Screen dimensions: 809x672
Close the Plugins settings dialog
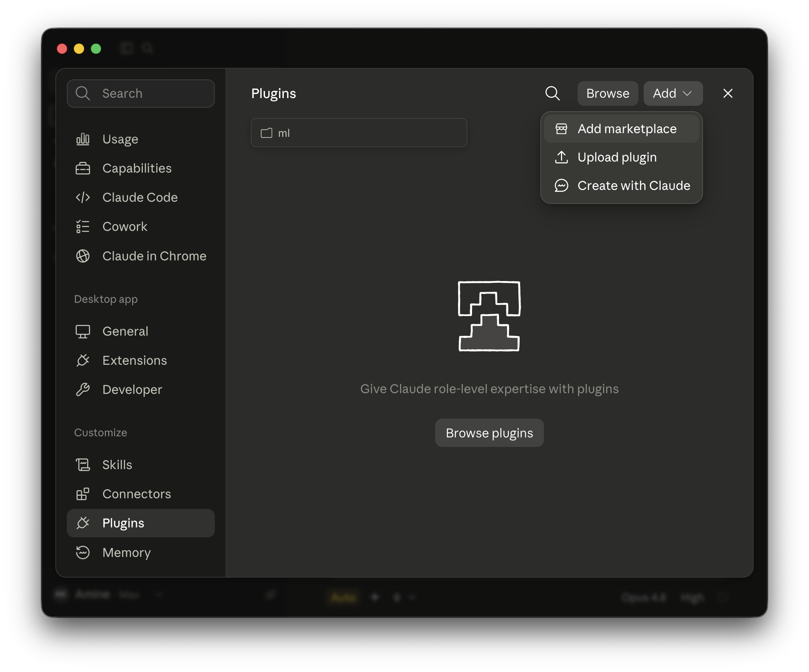coord(728,93)
